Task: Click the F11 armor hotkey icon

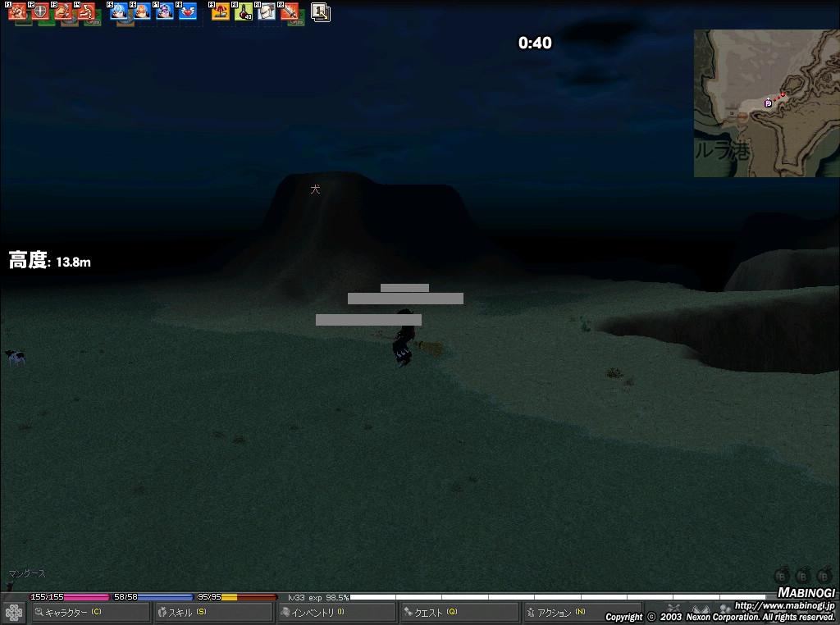Action: pyautogui.click(x=267, y=12)
